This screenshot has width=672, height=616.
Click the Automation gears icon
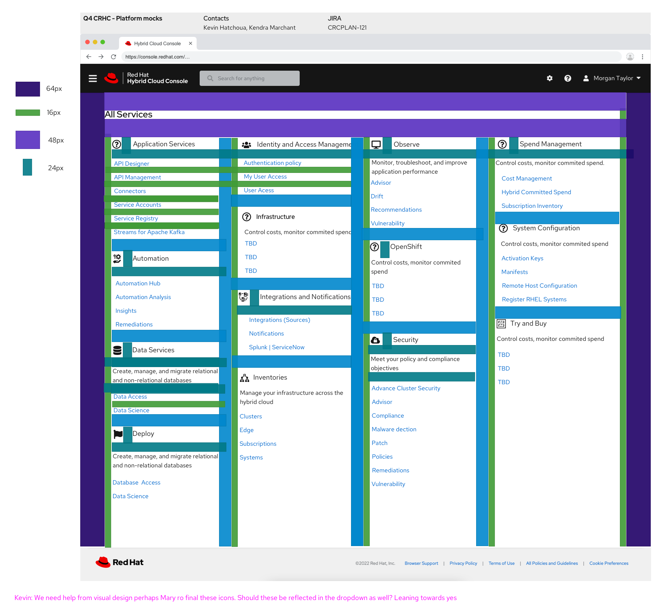[x=117, y=258]
